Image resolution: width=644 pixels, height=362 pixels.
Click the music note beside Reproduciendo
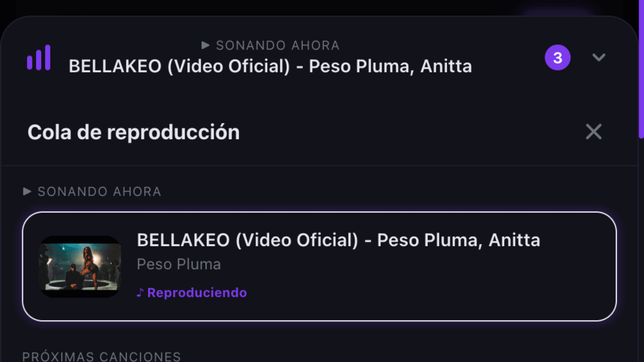coord(141,292)
